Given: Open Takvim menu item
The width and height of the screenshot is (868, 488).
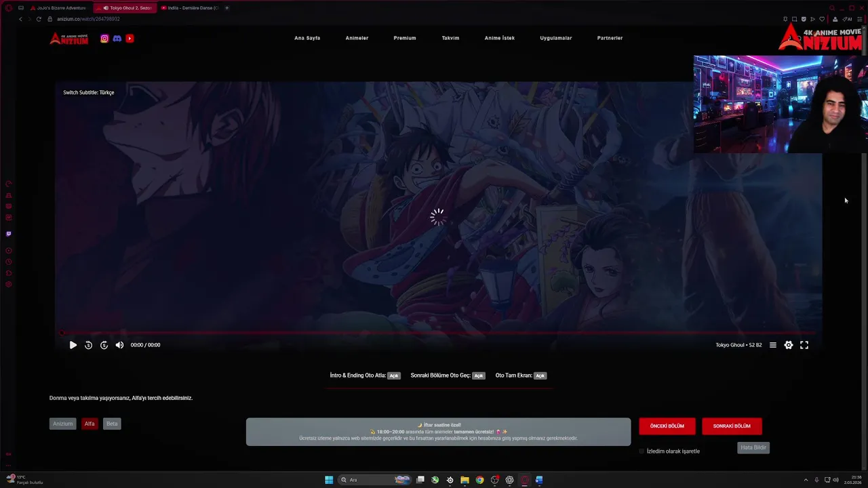Looking at the screenshot, I should click(450, 38).
